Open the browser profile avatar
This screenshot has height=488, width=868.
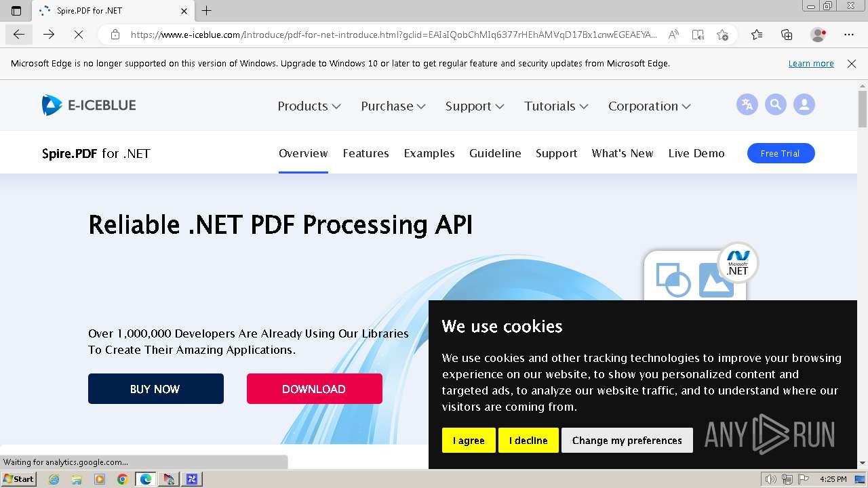click(818, 35)
